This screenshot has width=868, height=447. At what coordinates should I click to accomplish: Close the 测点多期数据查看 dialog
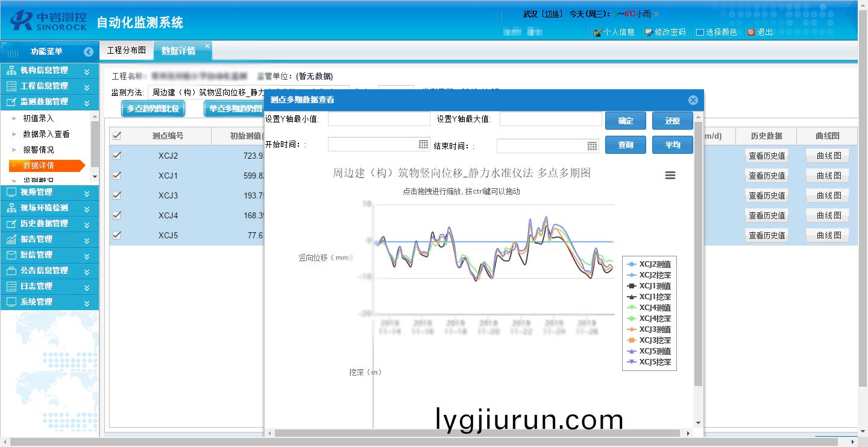pos(693,100)
